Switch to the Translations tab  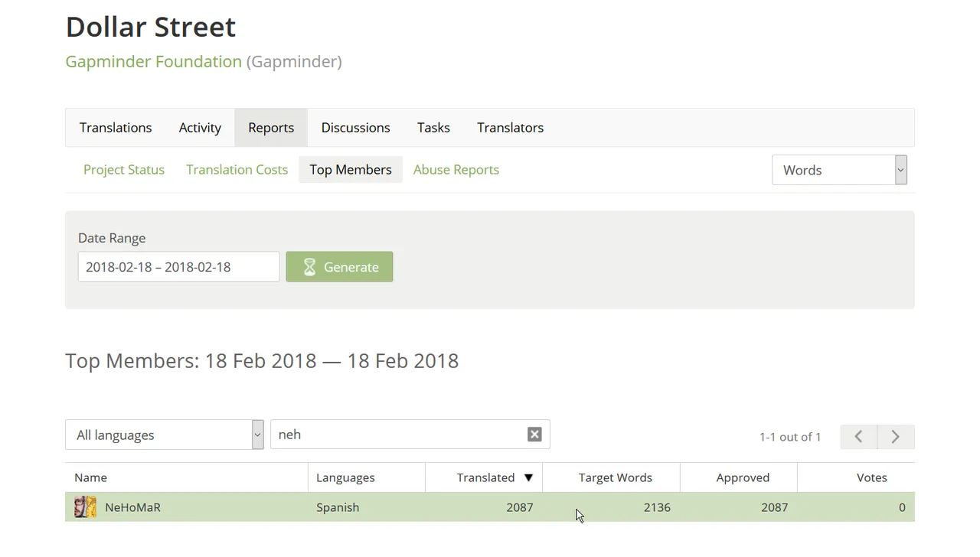tap(116, 128)
